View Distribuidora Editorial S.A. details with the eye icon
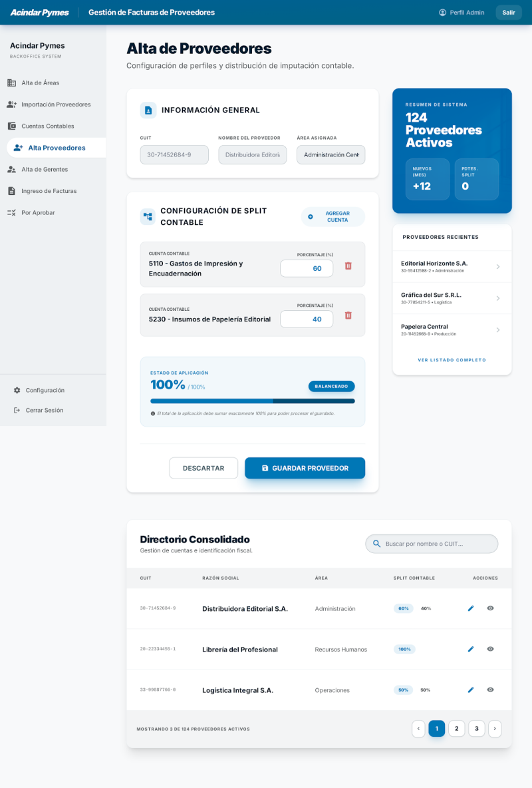The width and height of the screenshot is (532, 788). click(x=490, y=608)
